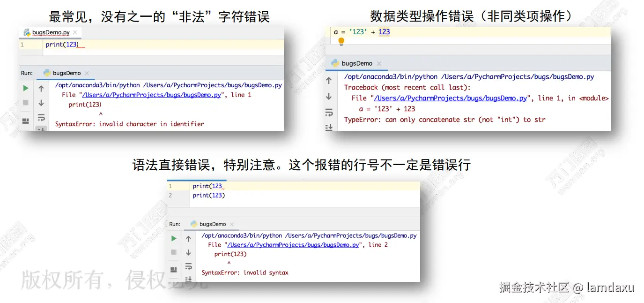
Task: Click "SyntaxError: invalid character in identifier" message
Action: pos(129,124)
